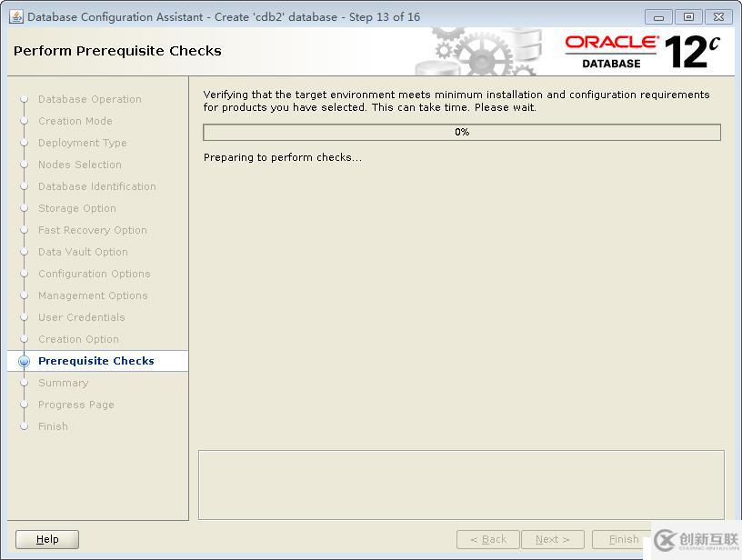This screenshot has height=560, width=742.
Task: Select the User Credentials step
Action: pos(82,317)
